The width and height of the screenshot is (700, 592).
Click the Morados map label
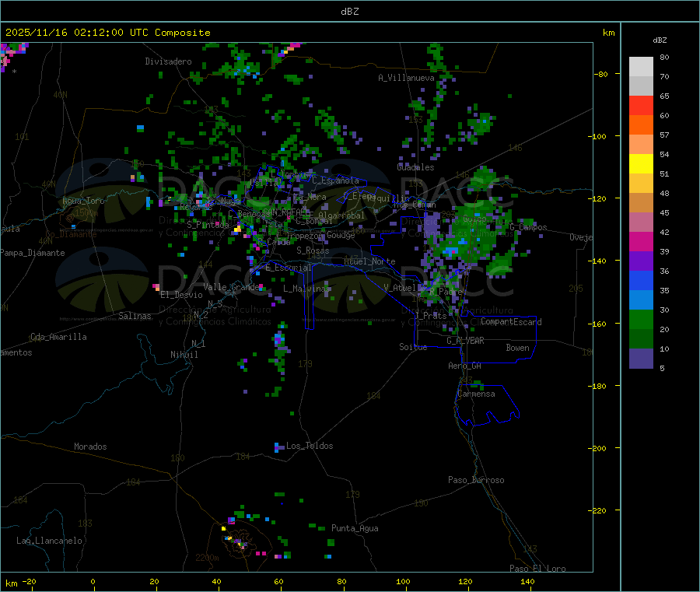point(91,447)
